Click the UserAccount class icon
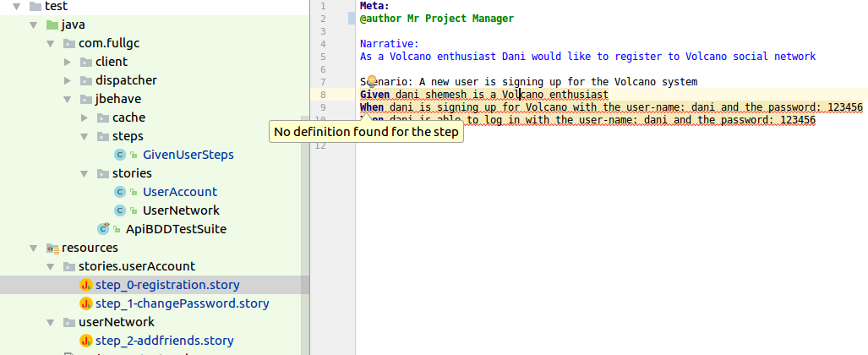Image resolution: width=868 pixels, height=355 pixels. pyautogui.click(x=120, y=192)
